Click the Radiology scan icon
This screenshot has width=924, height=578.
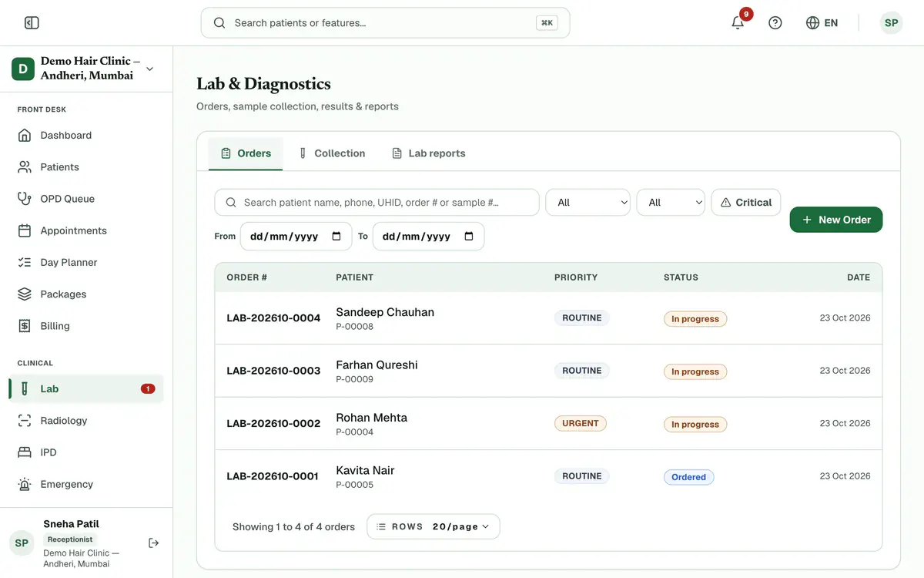pyautogui.click(x=25, y=421)
